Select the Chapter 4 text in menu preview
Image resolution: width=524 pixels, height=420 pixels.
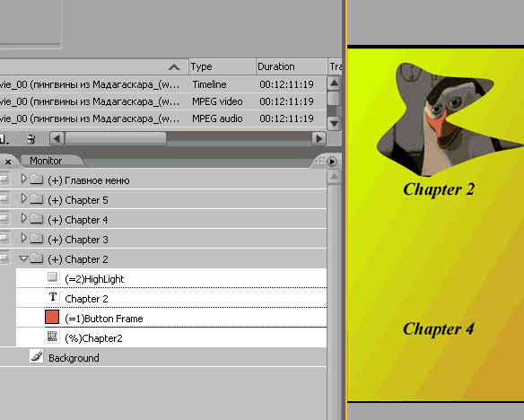[x=439, y=329]
